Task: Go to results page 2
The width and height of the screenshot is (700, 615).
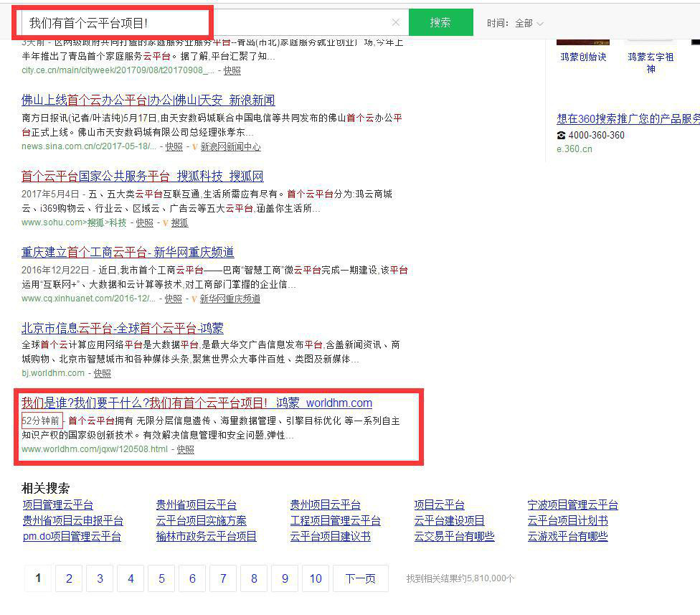Action: [x=69, y=578]
